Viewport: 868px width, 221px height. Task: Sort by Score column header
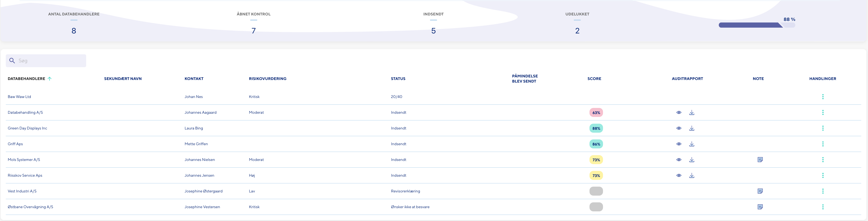click(x=594, y=79)
